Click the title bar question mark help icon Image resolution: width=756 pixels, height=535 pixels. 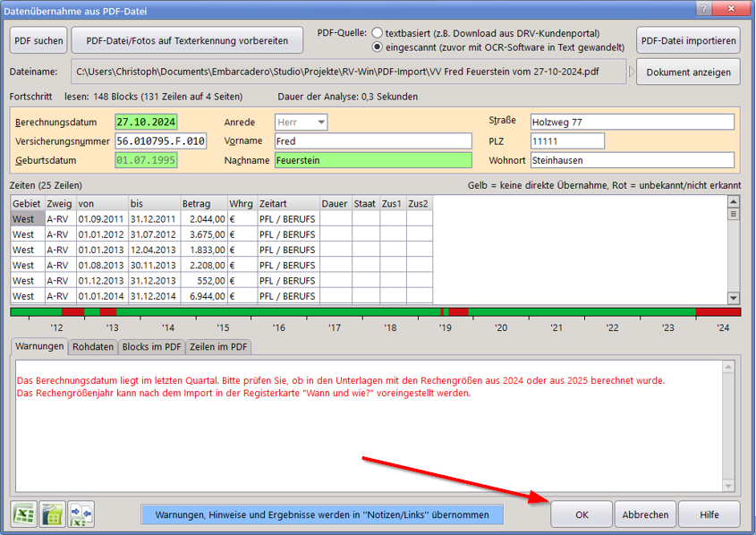(708, 10)
